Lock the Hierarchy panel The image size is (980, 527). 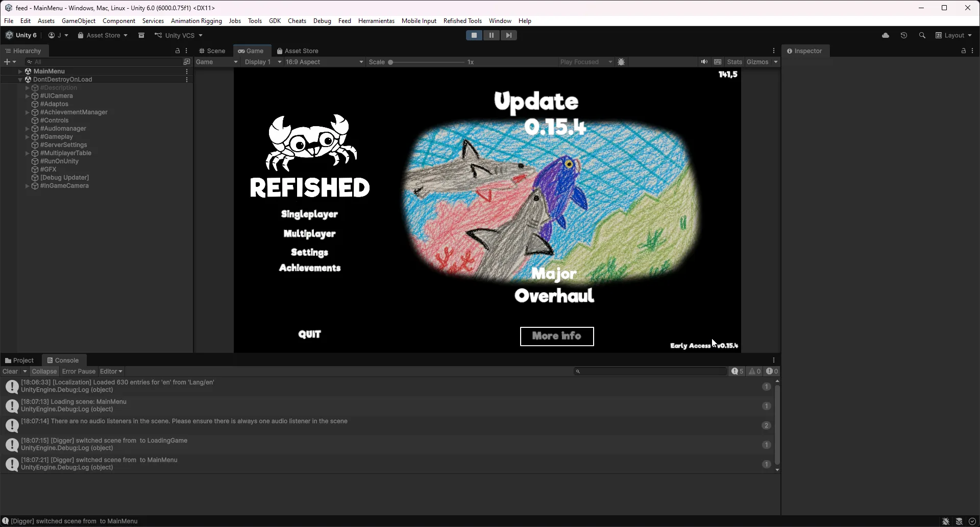(178, 51)
